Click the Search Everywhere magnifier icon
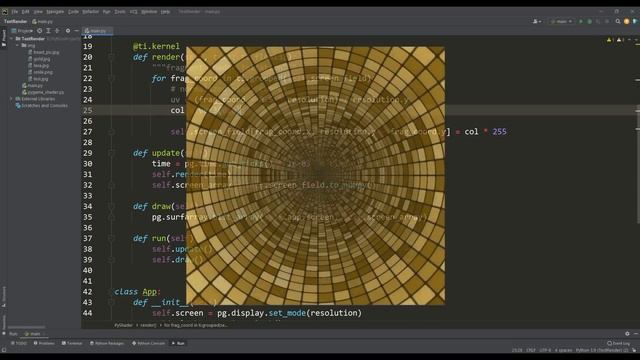 (x=618, y=22)
